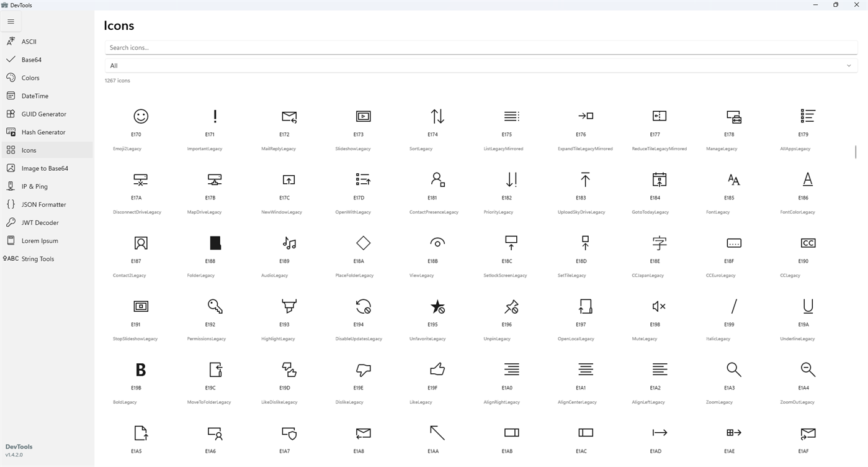Pick the LikeLegacy thumbs-up icon E19F

pos(437,370)
